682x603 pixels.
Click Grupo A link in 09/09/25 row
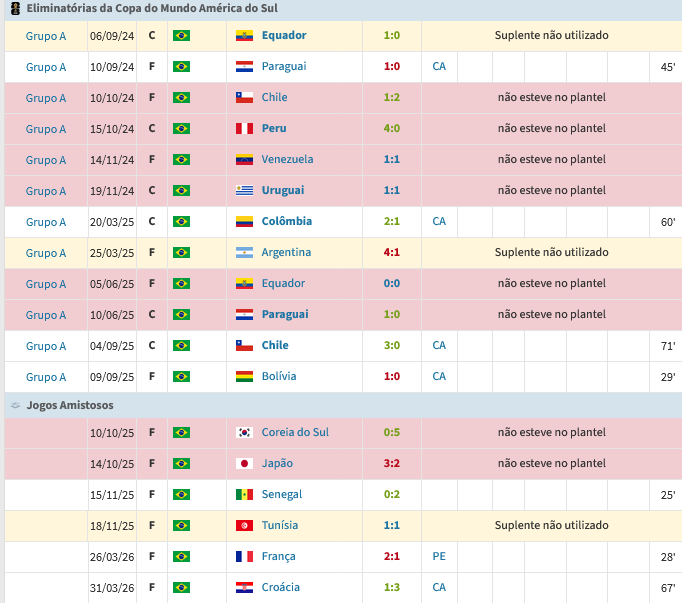point(46,377)
